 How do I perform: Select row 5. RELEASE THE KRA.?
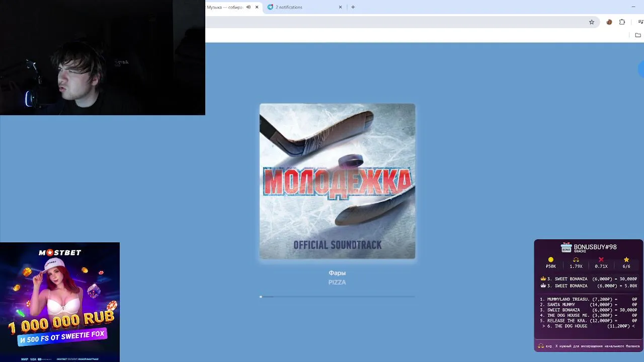589,321
